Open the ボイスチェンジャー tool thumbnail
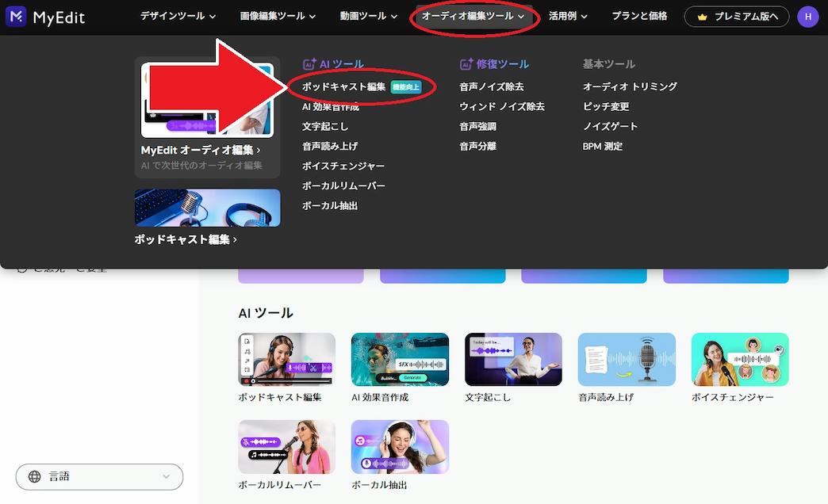The image size is (828, 504). coord(740,360)
